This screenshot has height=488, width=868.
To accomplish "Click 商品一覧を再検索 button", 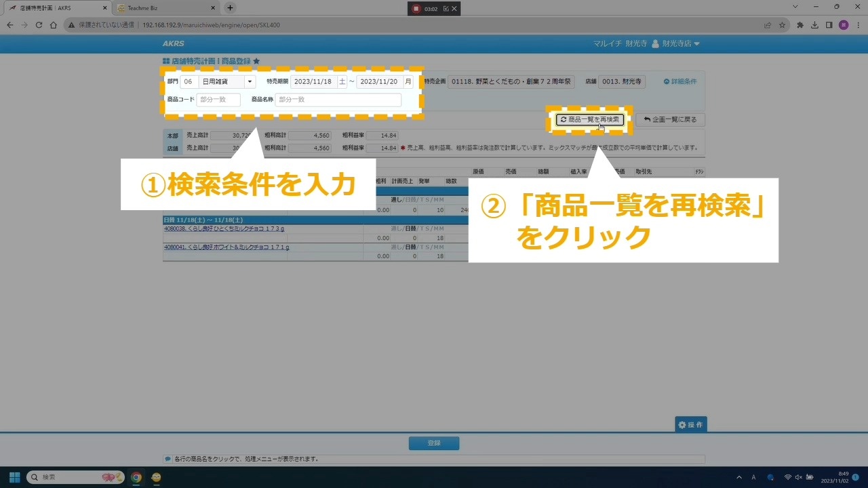I will tap(590, 119).
